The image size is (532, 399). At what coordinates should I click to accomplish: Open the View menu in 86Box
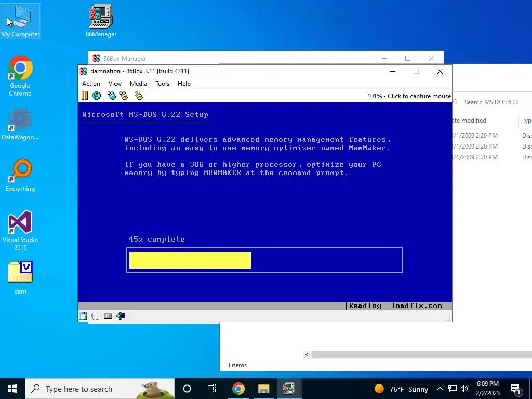pyautogui.click(x=115, y=84)
